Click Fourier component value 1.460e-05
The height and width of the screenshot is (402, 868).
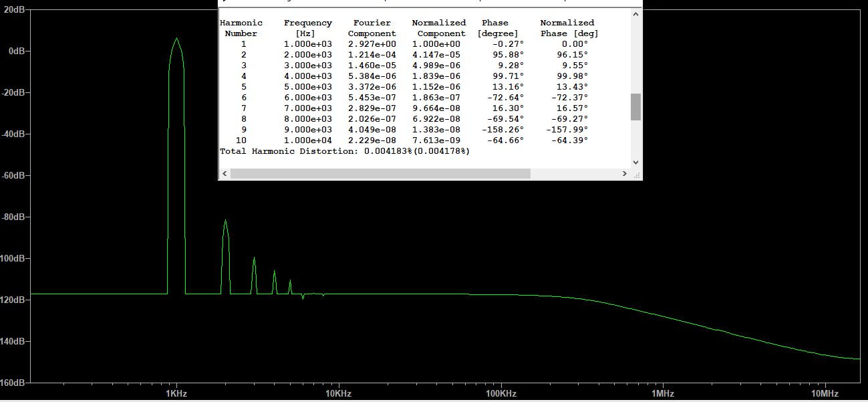[x=372, y=66]
